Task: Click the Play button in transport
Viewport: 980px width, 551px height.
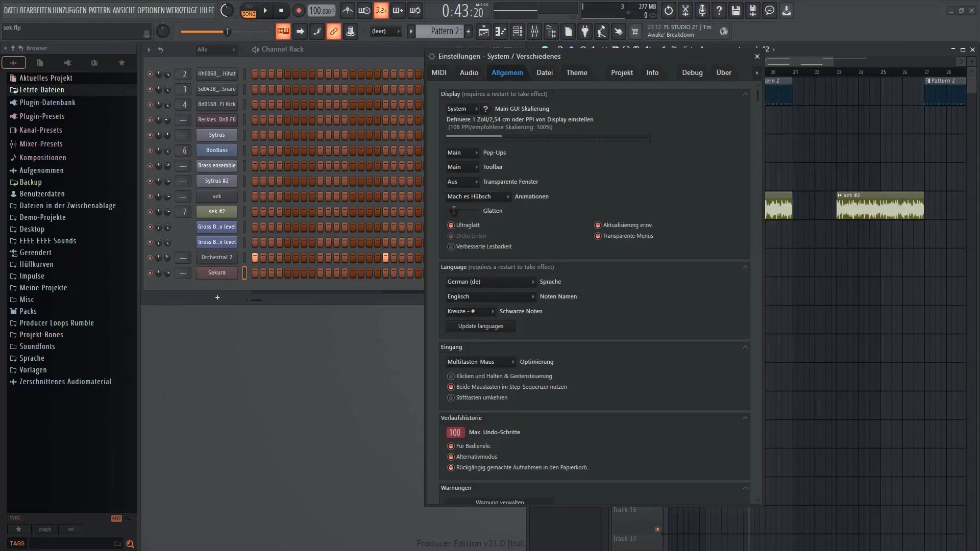Action: point(265,10)
